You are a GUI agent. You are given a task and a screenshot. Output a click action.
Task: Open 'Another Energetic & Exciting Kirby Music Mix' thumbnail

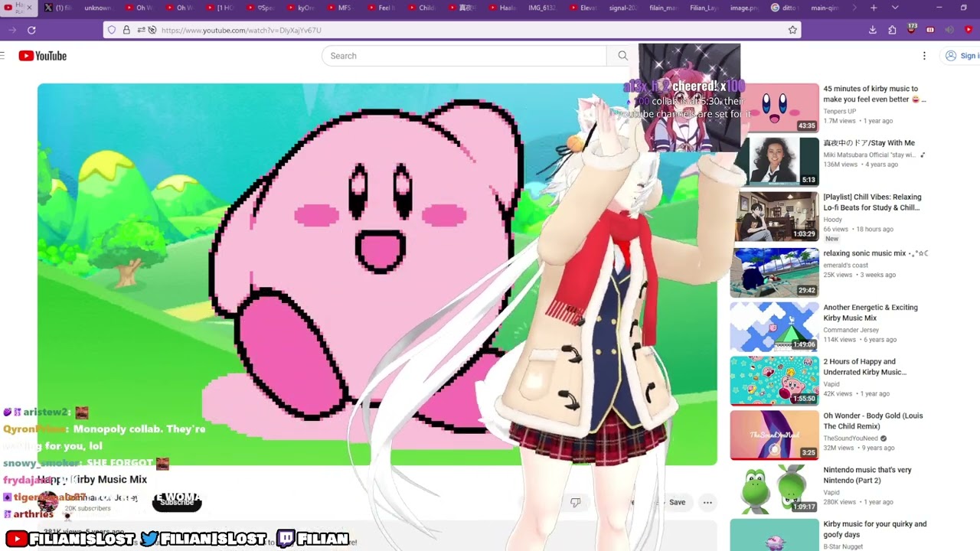tap(774, 327)
